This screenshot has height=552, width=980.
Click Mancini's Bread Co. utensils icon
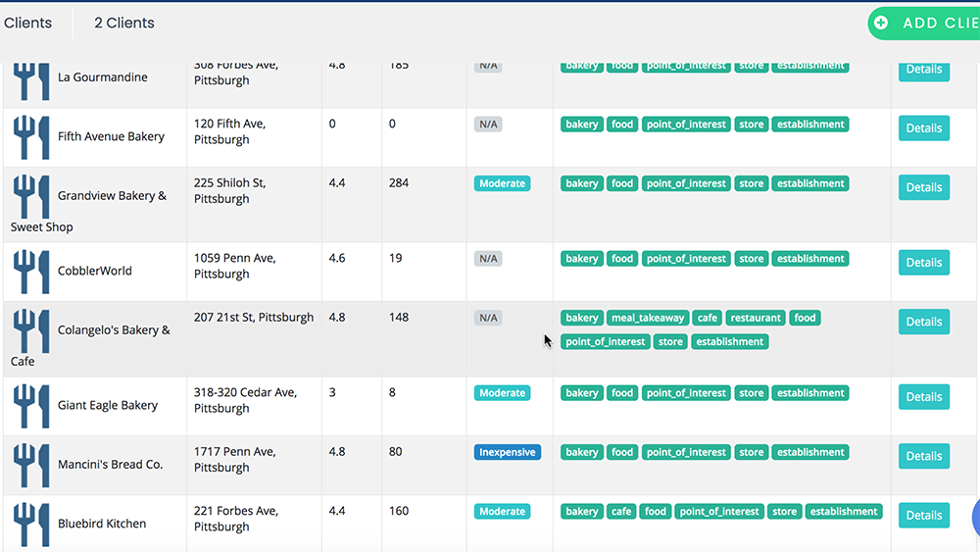(x=31, y=465)
